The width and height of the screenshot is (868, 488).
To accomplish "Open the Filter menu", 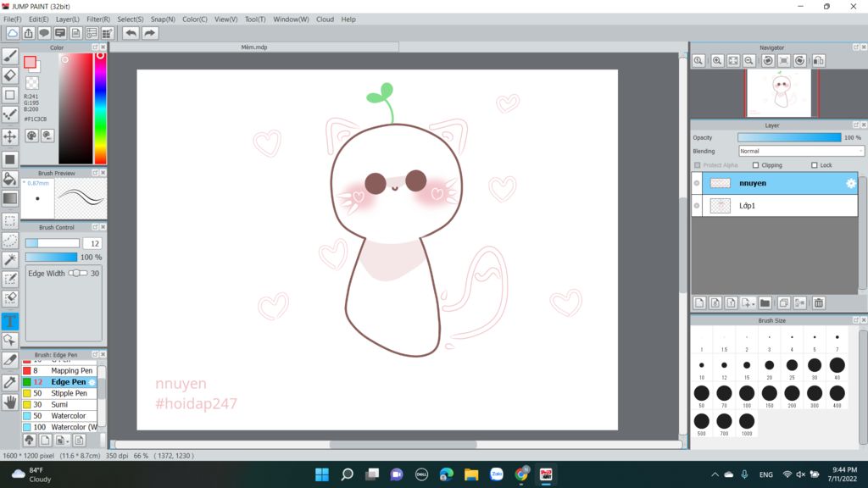I will [98, 19].
